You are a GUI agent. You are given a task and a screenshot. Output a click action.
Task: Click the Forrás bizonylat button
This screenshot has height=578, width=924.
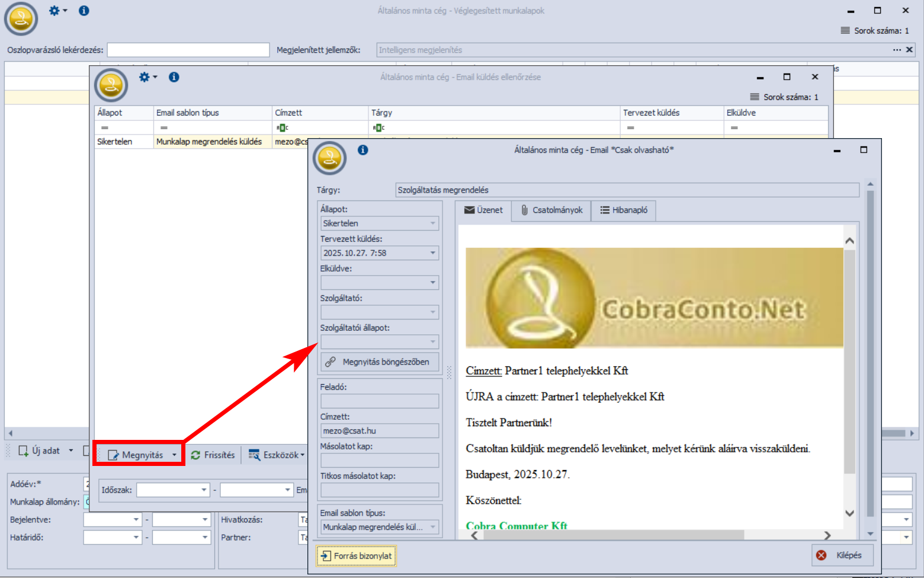(x=357, y=556)
